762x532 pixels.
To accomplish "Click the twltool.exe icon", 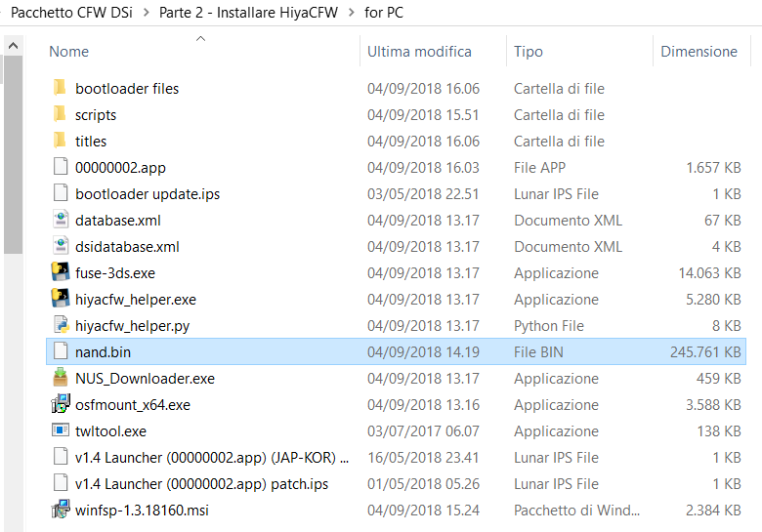I will pos(61,430).
